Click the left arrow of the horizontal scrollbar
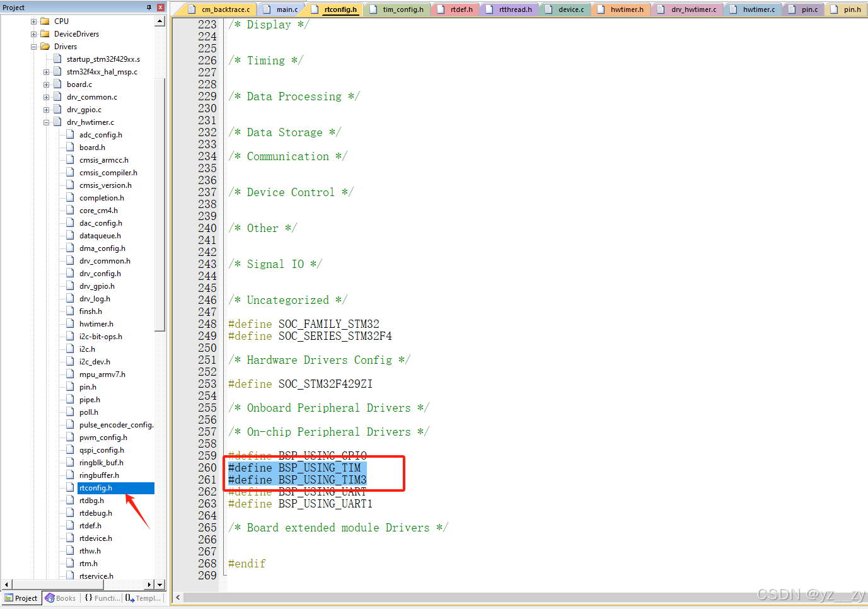The image size is (868, 609). coord(5,584)
